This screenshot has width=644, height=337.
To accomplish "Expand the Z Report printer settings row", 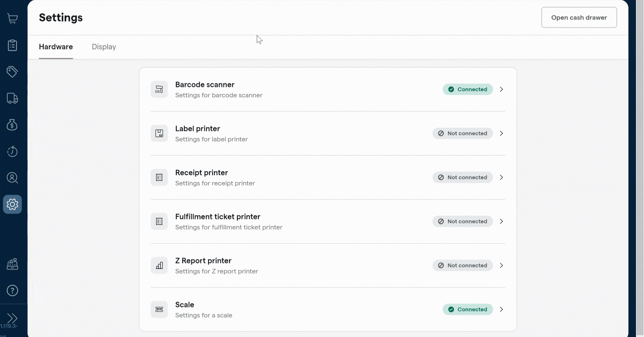I will [x=501, y=265].
